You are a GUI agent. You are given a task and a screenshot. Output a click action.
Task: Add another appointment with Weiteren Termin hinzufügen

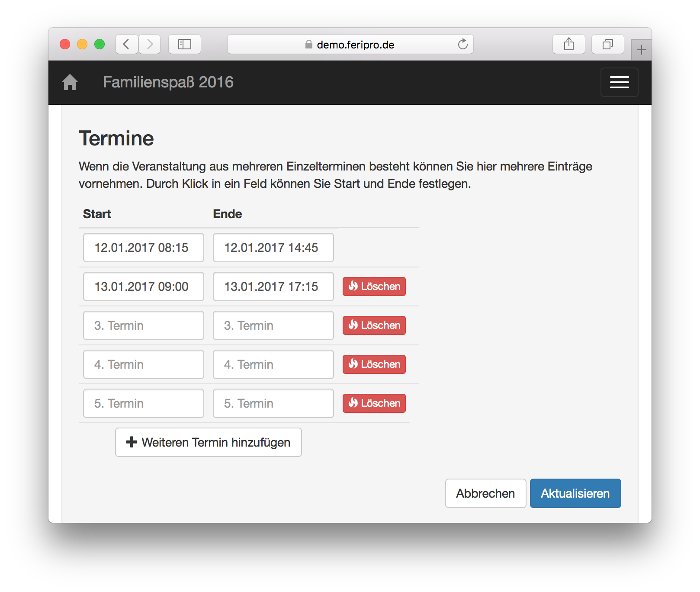(208, 442)
